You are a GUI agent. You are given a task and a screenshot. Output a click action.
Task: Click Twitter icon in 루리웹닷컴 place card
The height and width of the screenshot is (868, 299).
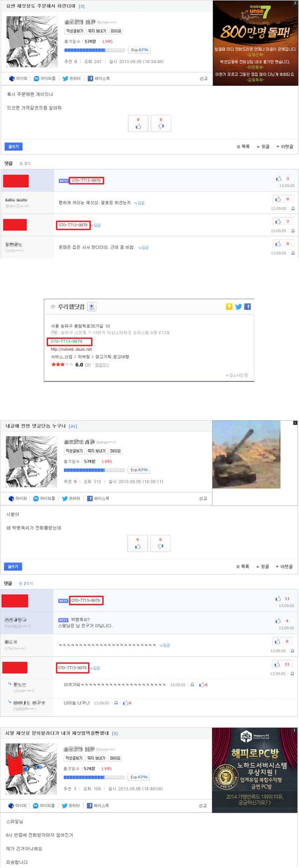[x=238, y=306]
